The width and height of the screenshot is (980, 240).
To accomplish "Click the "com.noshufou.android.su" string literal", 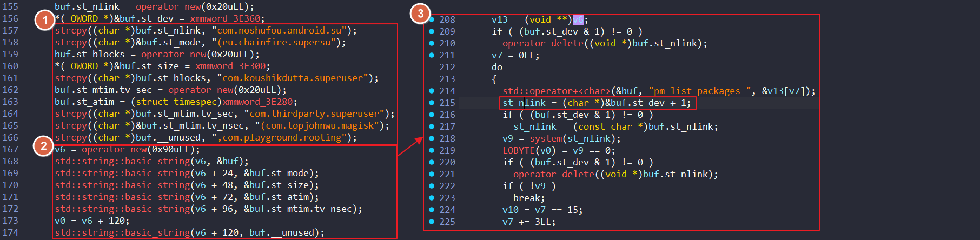I will point(279,30).
